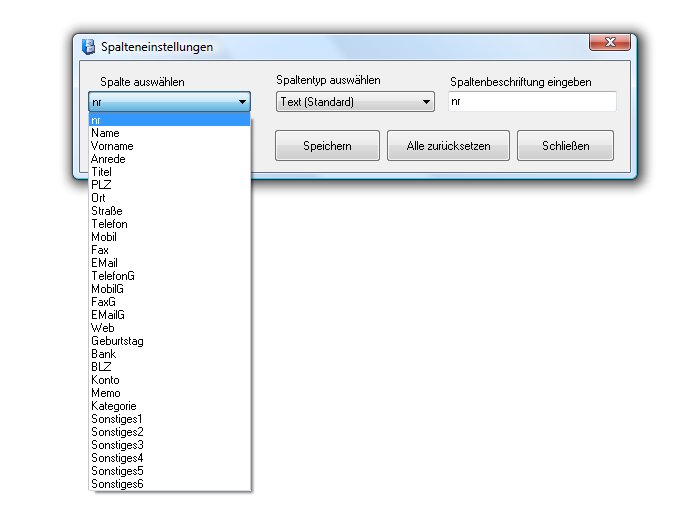Choose Web from the column list
The width and height of the screenshot is (694, 527).
pos(102,328)
